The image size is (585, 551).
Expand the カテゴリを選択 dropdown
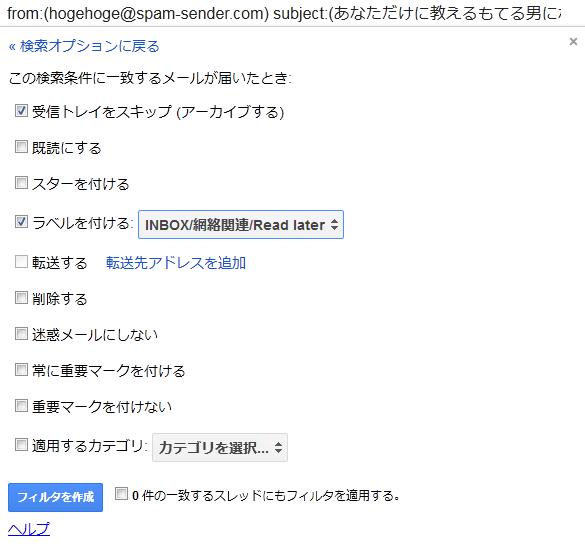click(220, 447)
